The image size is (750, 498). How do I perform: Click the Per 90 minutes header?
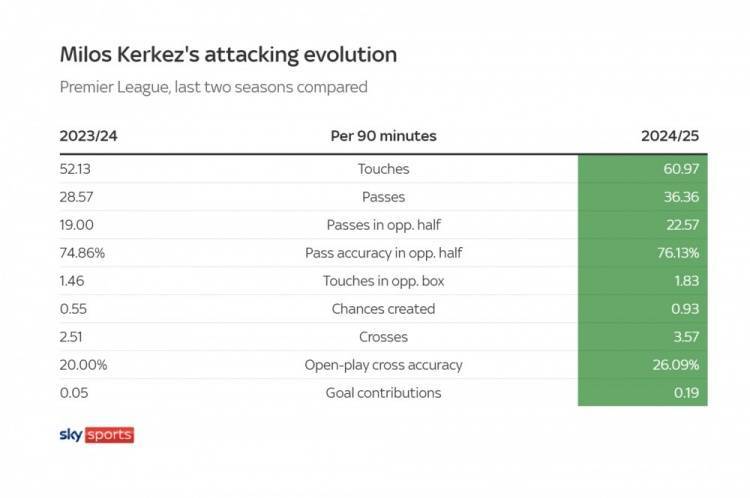click(384, 136)
